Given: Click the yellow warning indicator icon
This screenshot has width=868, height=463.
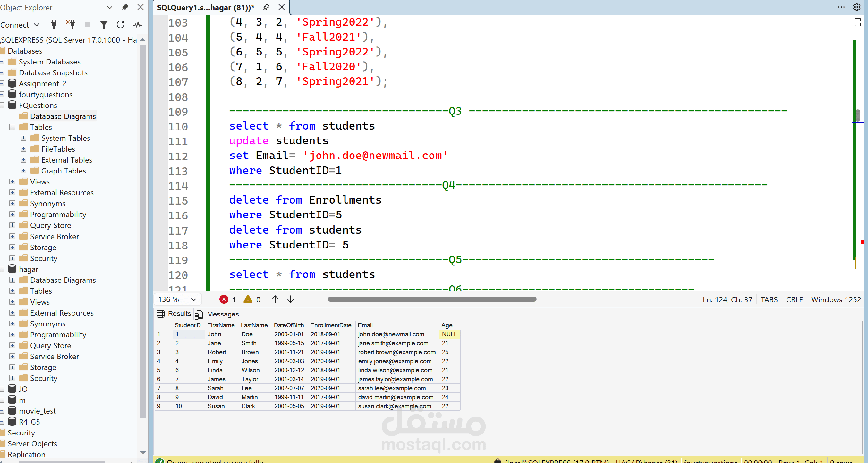Looking at the screenshot, I should coord(248,299).
